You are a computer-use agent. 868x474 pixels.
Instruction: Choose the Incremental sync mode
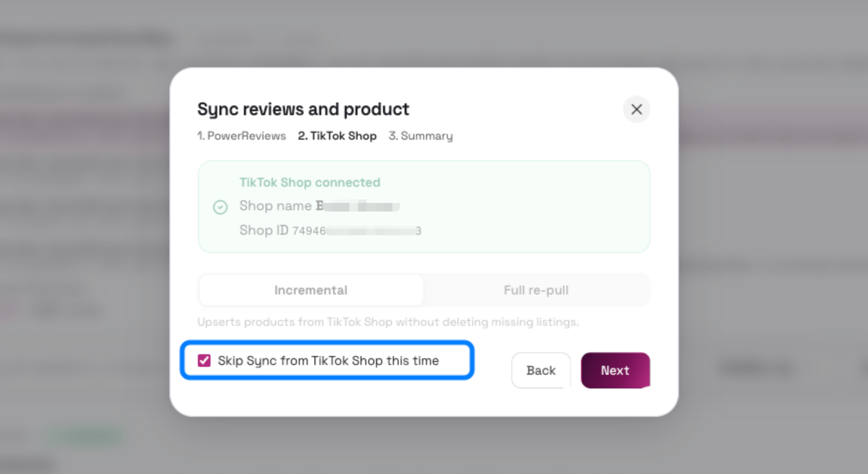point(311,290)
